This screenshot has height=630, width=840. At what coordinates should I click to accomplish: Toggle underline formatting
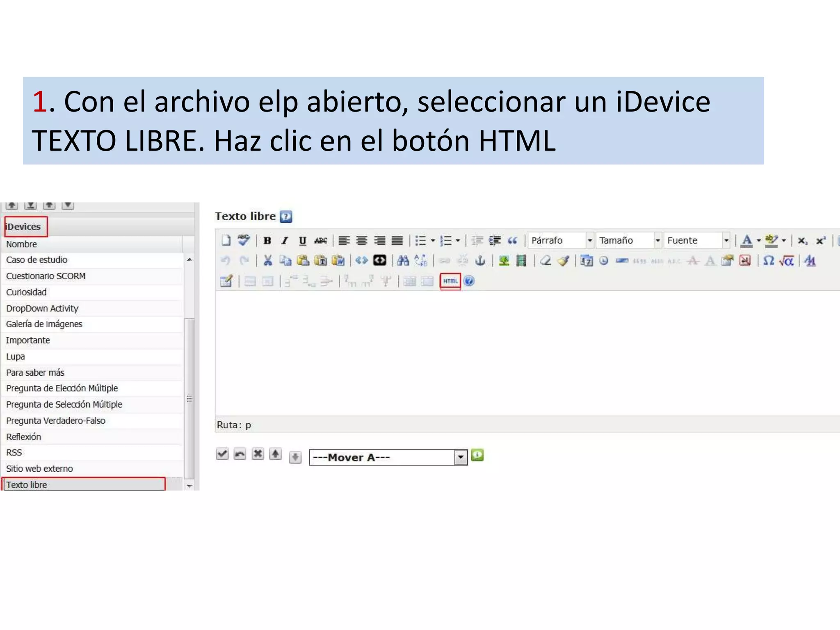[x=302, y=241]
